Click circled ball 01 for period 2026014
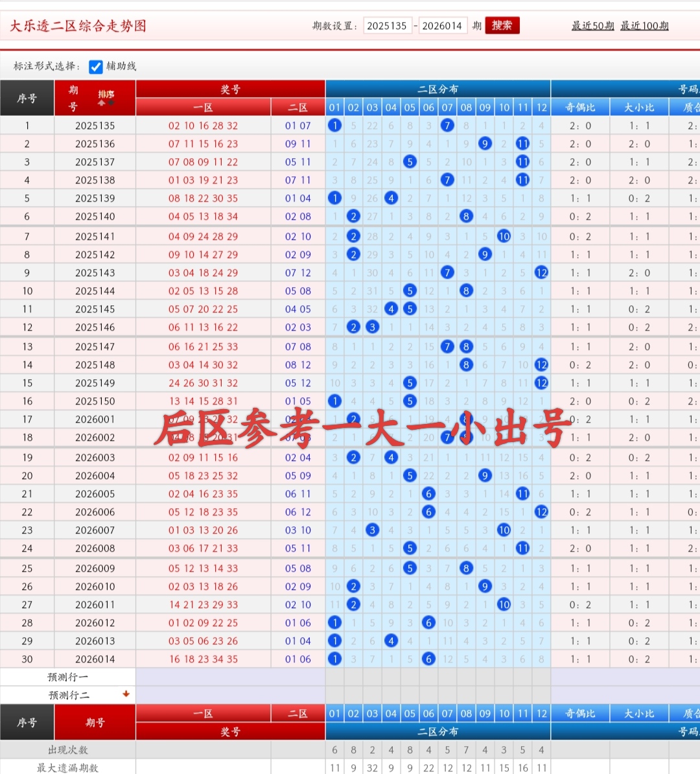700x774 pixels. 334,659
